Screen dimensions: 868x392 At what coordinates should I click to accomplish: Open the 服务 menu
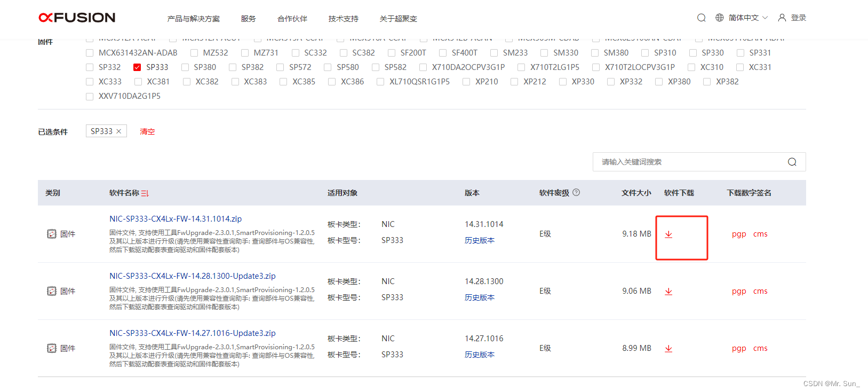[x=248, y=19]
